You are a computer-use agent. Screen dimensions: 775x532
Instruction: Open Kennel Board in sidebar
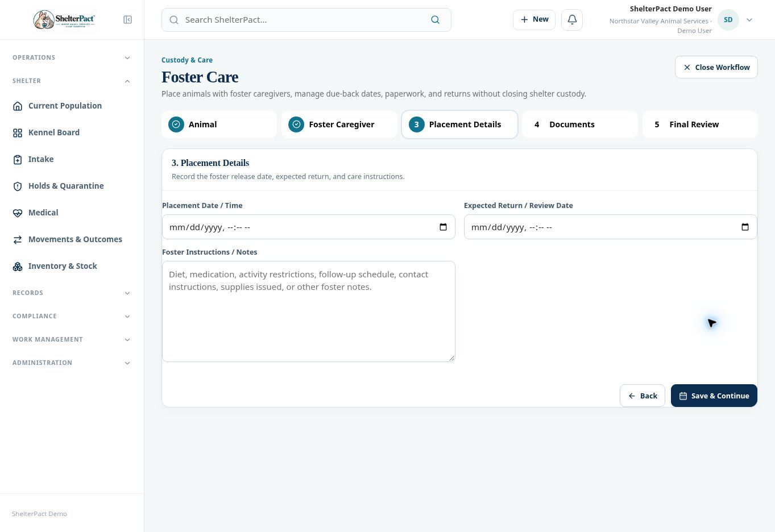click(72, 132)
